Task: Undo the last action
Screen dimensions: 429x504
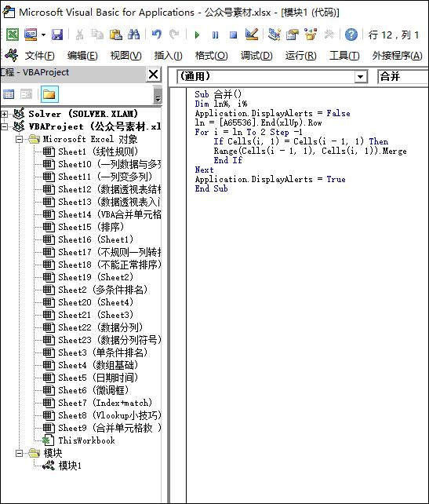Action: point(156,34)
